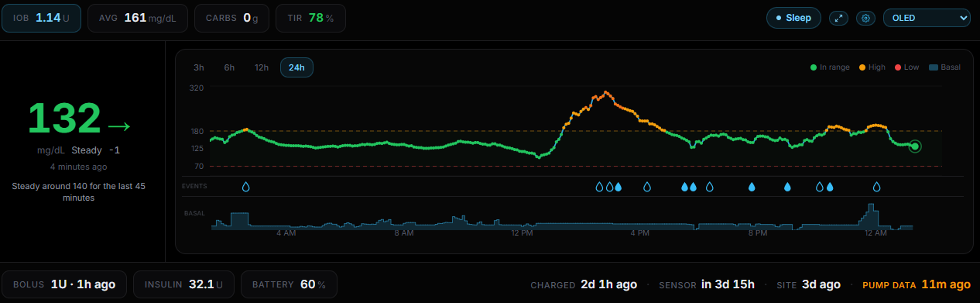Viewport: 980px width, 303px height.
Task: Toggle the Low legend entry
Action: point(906,67)
